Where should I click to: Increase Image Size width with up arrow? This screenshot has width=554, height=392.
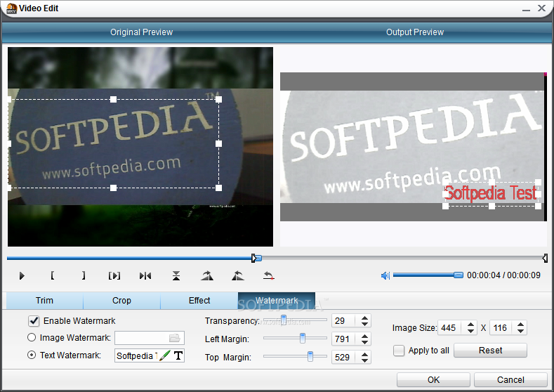[x=470, y=325]
